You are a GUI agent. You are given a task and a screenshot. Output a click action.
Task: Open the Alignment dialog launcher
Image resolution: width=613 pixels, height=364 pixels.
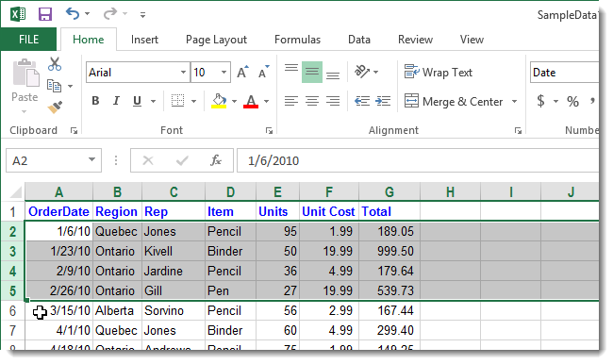click(x=518, y=130)
